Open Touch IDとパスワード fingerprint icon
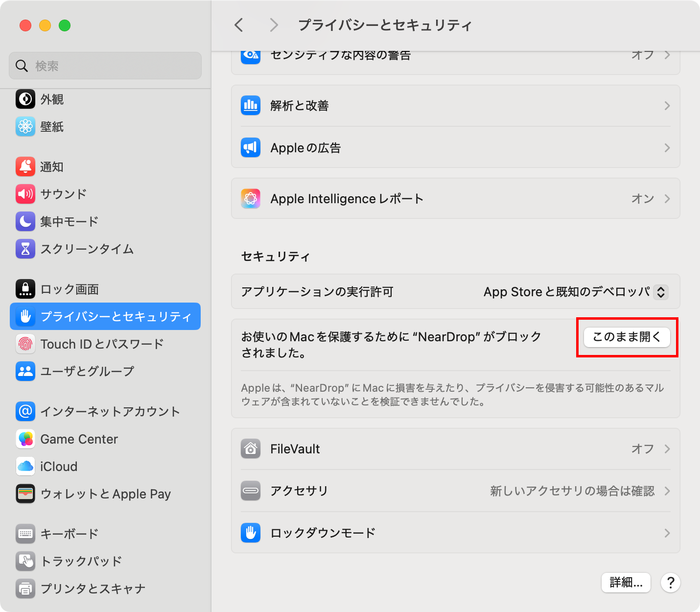Viewport: 700px width, 612px height. [25, 344]
